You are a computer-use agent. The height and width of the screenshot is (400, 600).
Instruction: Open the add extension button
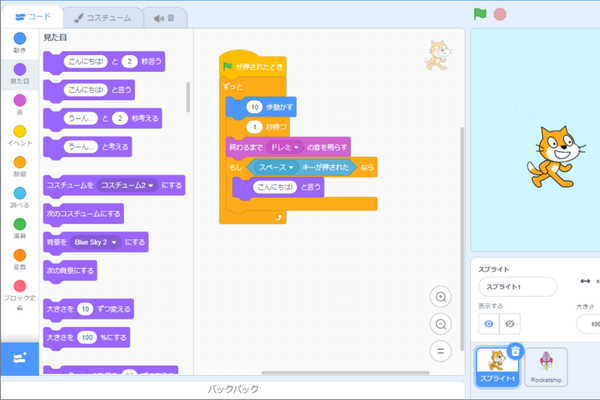(20, 359)
